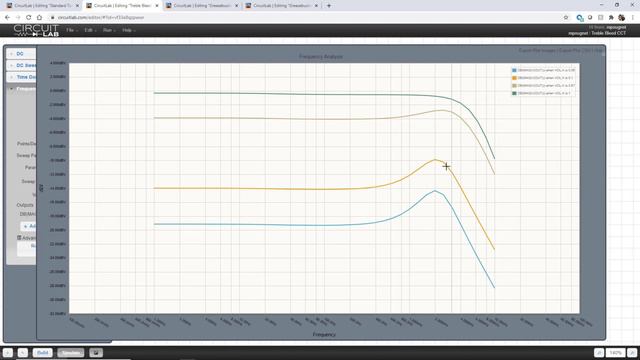640x360 pixels.
Task: Click the address bar URL
Action: coord(101,18)
